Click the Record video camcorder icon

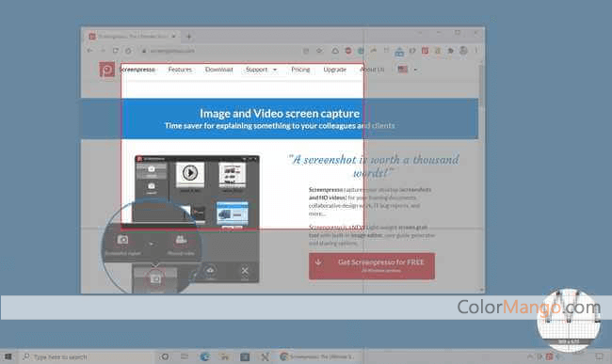click(181, 240)
